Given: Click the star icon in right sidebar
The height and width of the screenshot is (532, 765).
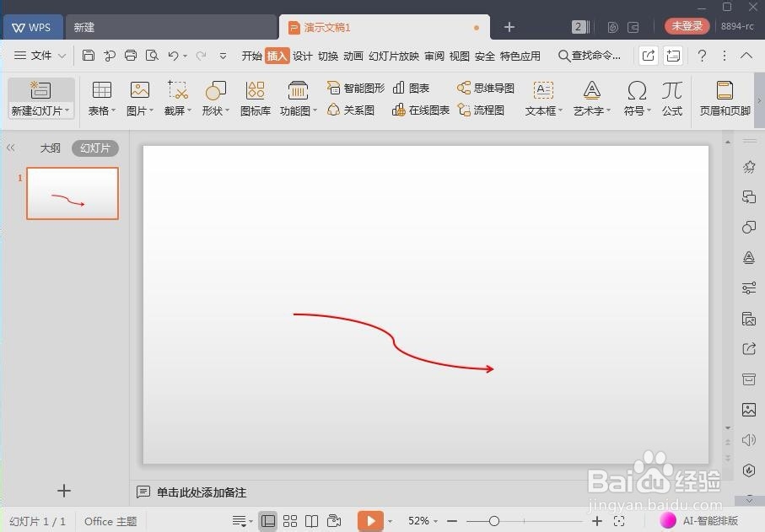Looking at the screenshot, I should (749, 167).
